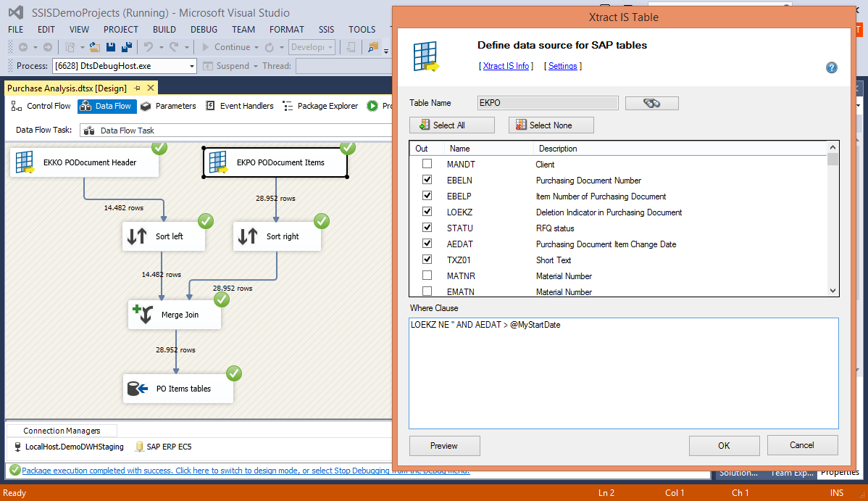
Task: Click the binoculars table search button
Action: [651, 103]
